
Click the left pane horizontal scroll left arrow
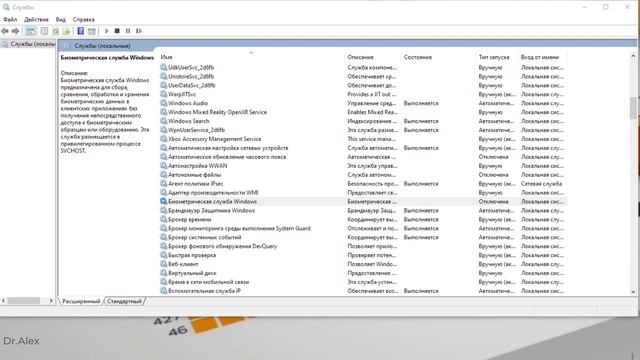(x=3, y=301)
